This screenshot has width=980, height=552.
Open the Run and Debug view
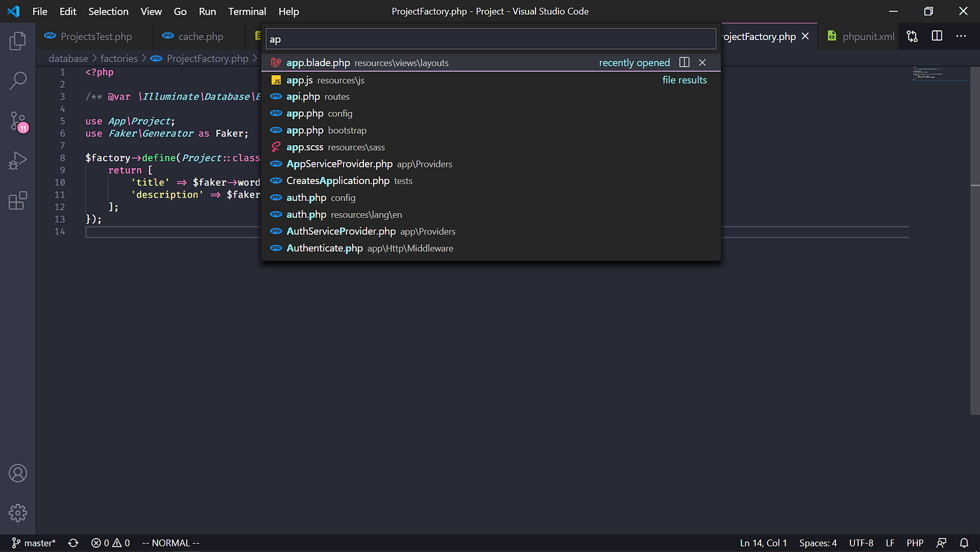tap(17, 161)
